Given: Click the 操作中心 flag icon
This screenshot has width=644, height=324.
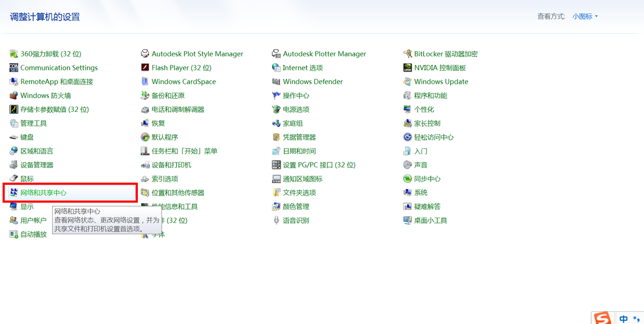Looking at the screenshot, I should (276, 96).
